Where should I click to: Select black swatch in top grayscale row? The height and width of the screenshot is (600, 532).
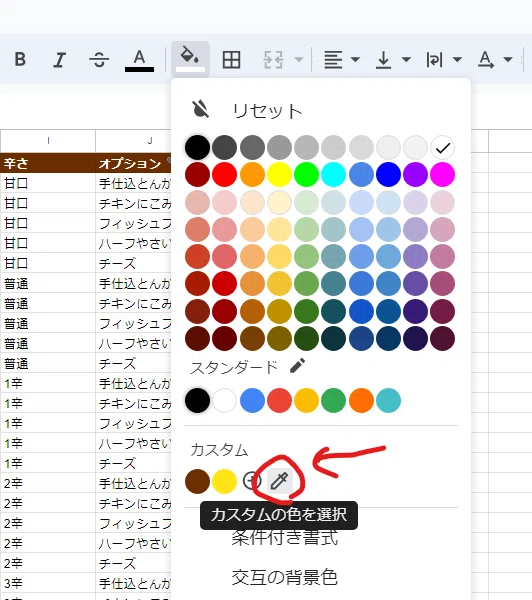pos(197,147)
